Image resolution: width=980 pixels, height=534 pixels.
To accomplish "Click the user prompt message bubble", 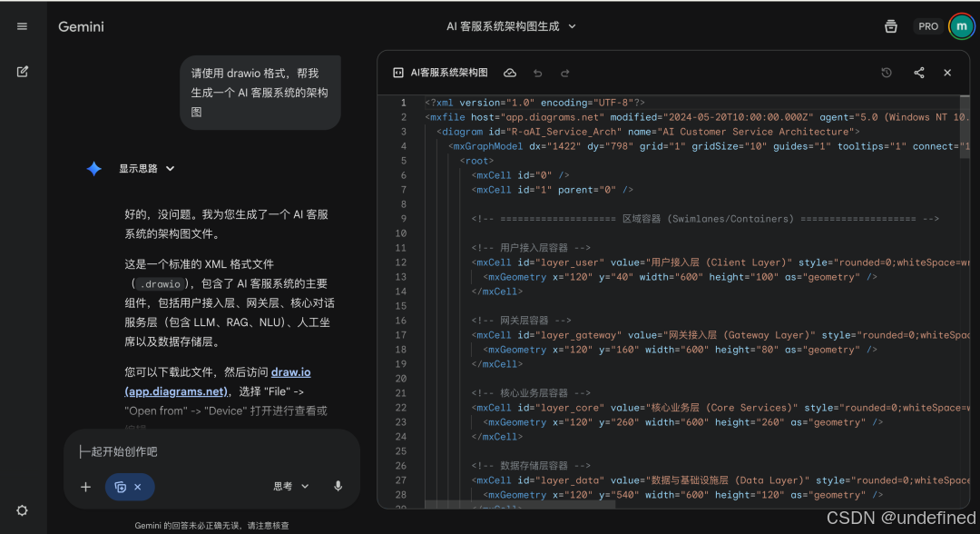I will [x=260, y=93].
